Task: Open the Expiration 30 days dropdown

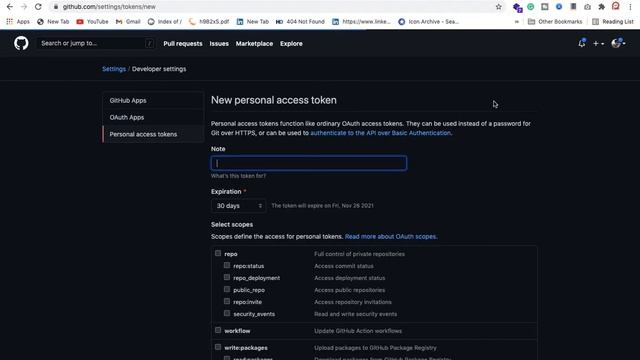Action: tap(238, 206)
